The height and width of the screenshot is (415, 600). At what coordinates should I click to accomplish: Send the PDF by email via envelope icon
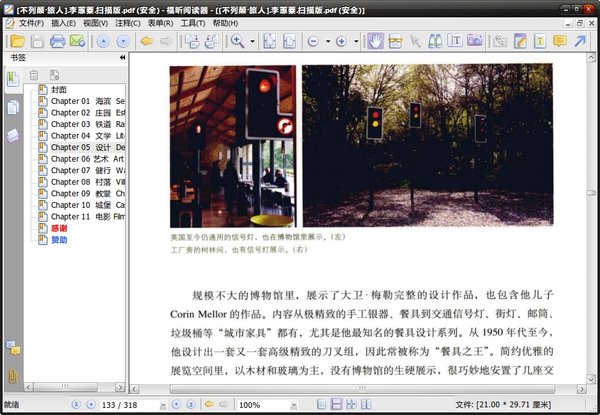coord(78,41)
